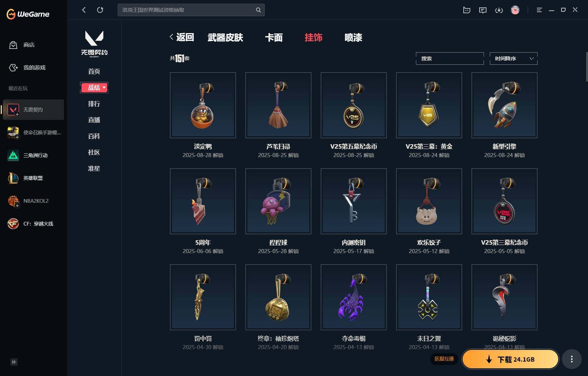Click the vertical scrollbar on the right

point(587,67)
